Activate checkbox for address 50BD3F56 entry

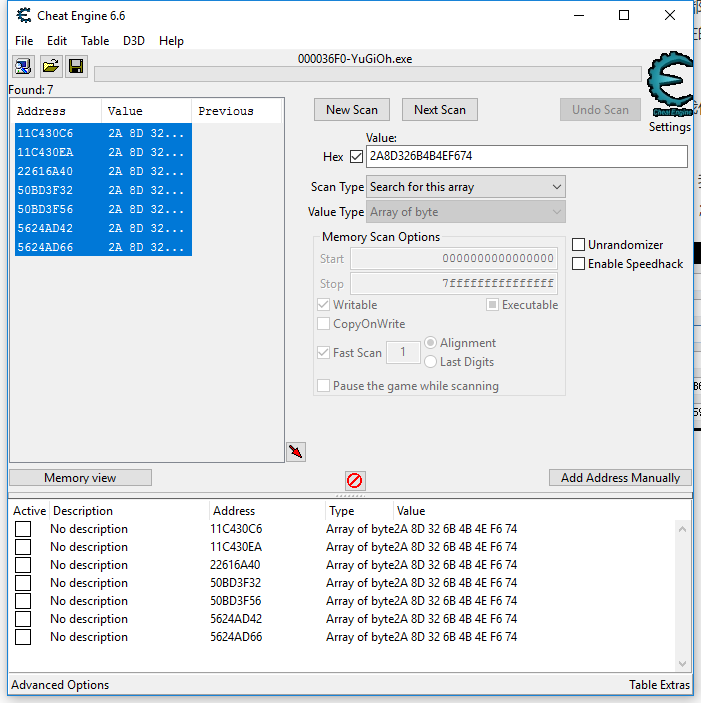point(23,601)
